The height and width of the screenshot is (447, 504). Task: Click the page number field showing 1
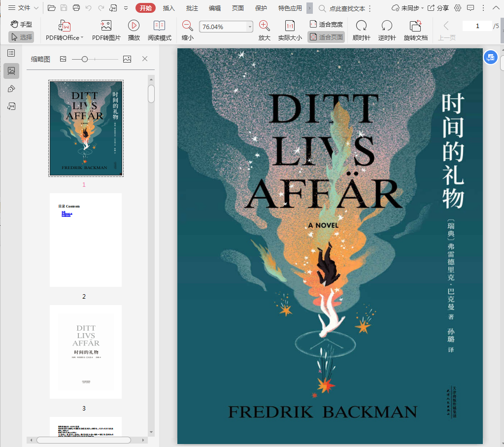coord(477,26)
